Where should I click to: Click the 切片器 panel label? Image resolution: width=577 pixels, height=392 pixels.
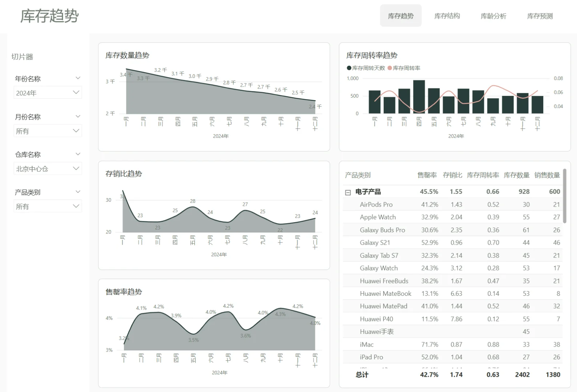(x=22, y=57)
